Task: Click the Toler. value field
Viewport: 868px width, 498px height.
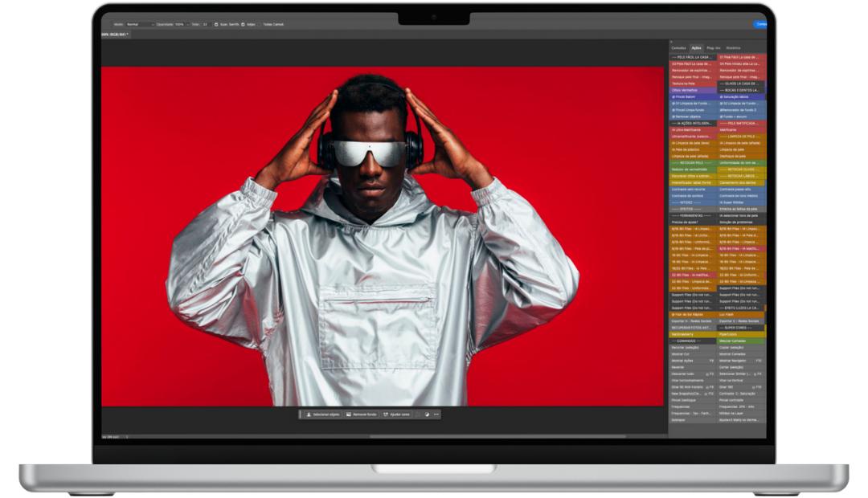Action: (x=206, y=24)
